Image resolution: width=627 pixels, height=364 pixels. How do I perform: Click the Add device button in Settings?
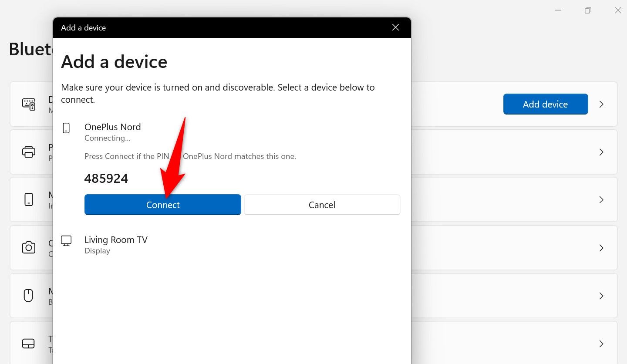point(546,104)
